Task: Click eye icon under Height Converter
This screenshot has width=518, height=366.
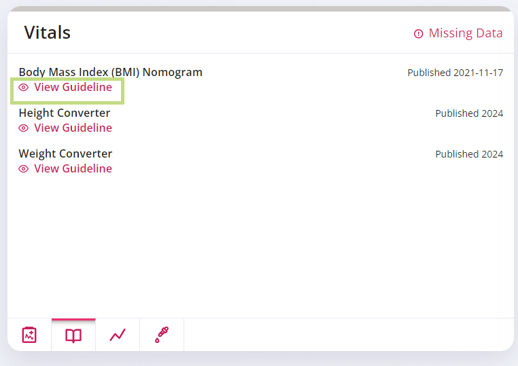Action: pyautogui.click(x=23, y=128)
